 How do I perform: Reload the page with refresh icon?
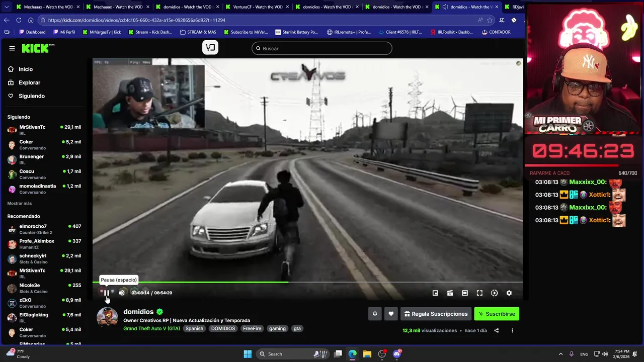point(19,20)
